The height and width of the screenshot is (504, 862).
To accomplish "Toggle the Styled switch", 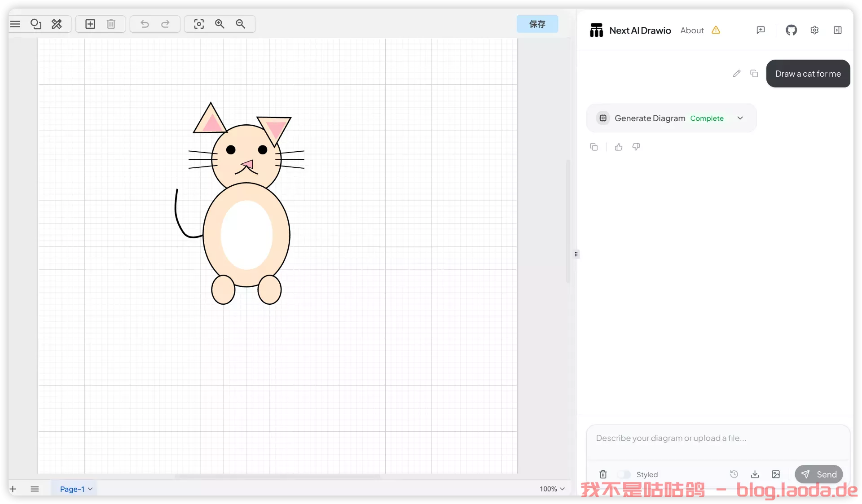I will pos(624,474).
